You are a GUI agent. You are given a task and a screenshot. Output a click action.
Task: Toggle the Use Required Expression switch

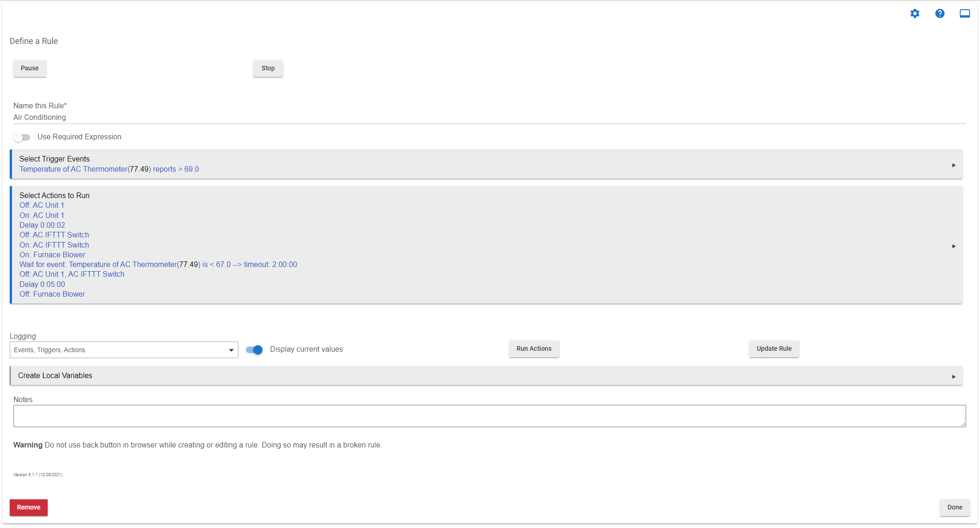coord(22,137)
